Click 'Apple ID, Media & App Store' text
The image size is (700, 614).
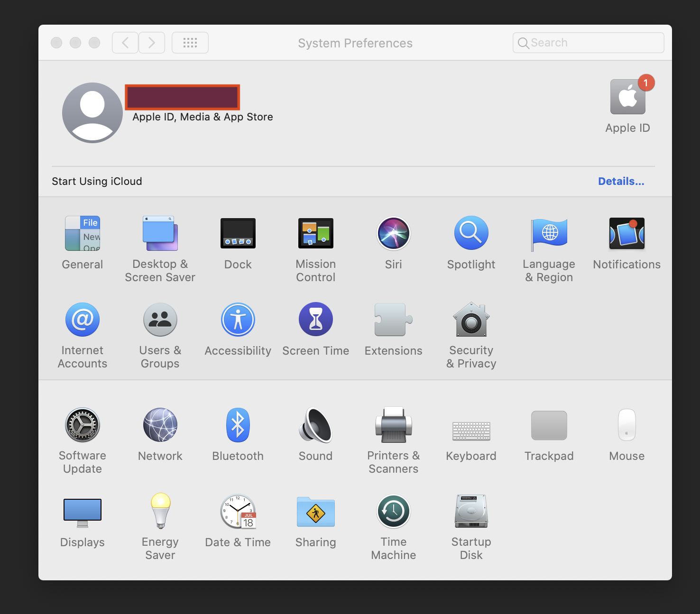(203, 117)
